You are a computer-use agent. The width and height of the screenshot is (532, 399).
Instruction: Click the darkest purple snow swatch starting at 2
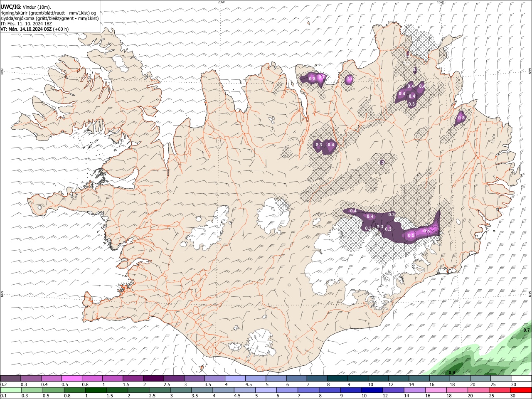coord(153,378)
